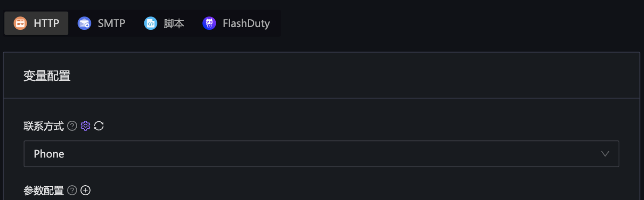Expand the Phone dropdown arrow
644x200 pixels.
[x=605, y=154]
